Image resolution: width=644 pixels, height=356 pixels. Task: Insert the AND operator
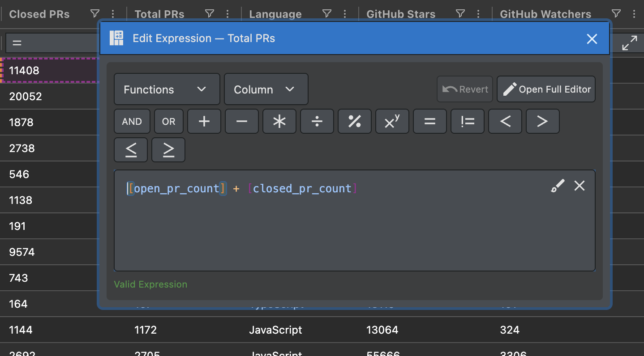click(132, 121)
